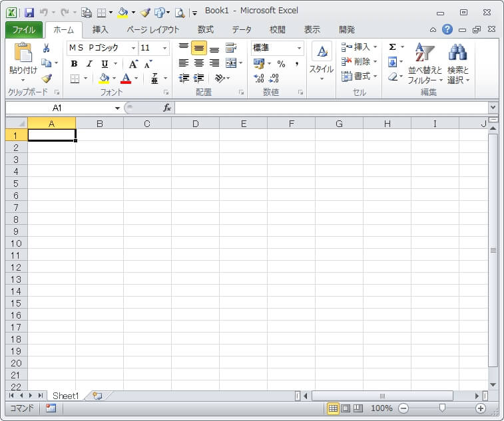Click the insert new worksheet tab icon

click(x=97, y=396)
